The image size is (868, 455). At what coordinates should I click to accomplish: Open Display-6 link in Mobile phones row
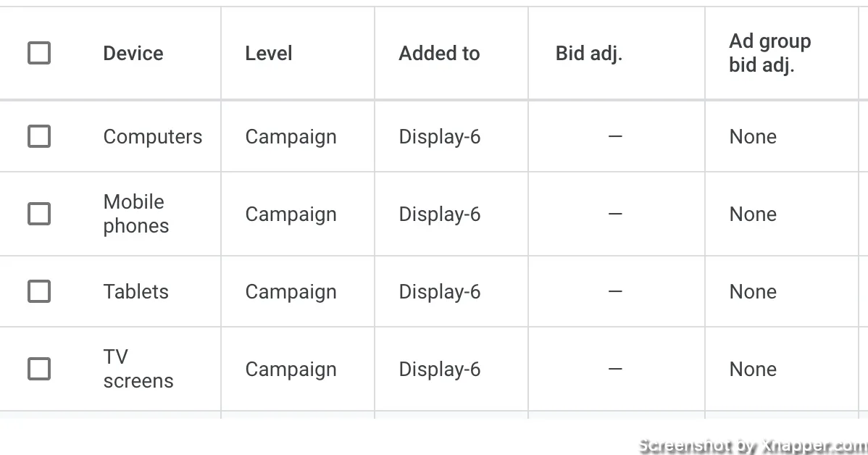click(440, 214)
